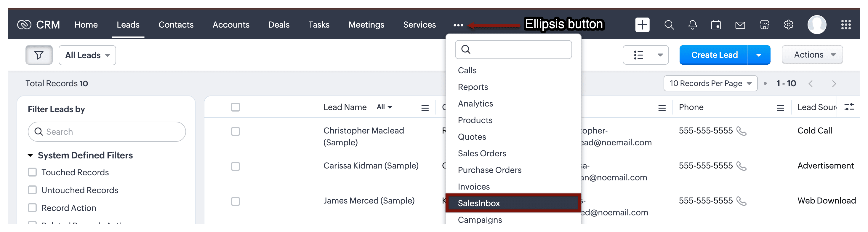Open the Actions button menu
Viewport: 868px width, 232px height.
pyautogui.click(x=812, y=55)
